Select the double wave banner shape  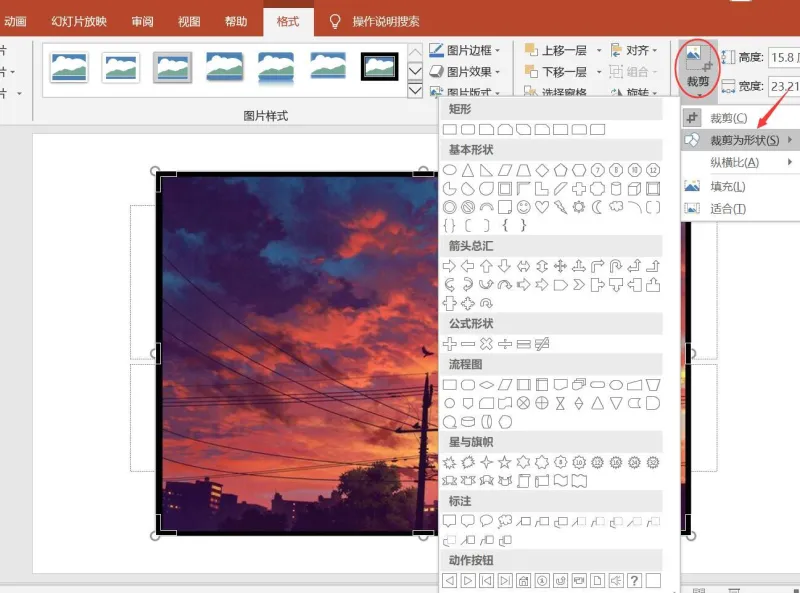579,481
